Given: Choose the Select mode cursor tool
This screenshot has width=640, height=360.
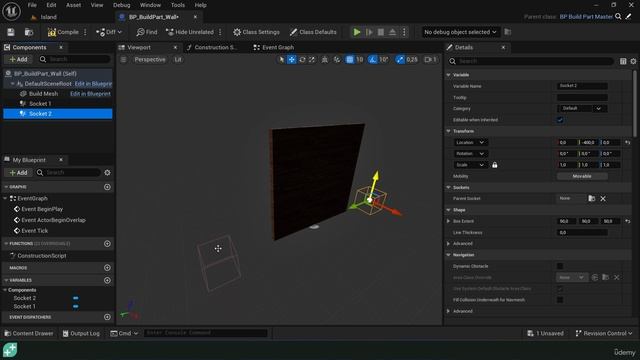Looking at the screenshot, I should coord(281,60).
